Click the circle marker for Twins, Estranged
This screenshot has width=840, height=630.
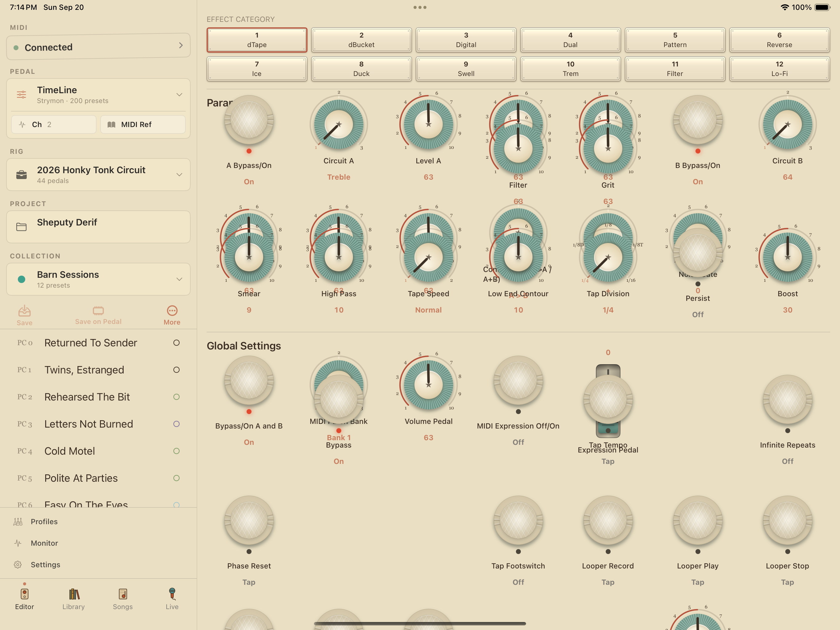(176, 370)
